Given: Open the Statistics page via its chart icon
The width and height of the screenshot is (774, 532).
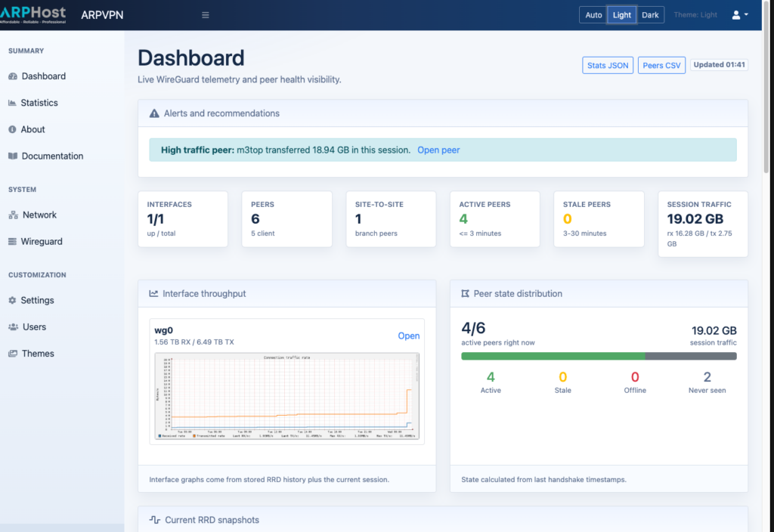Looking at the screenshot, I should (14, 102).
